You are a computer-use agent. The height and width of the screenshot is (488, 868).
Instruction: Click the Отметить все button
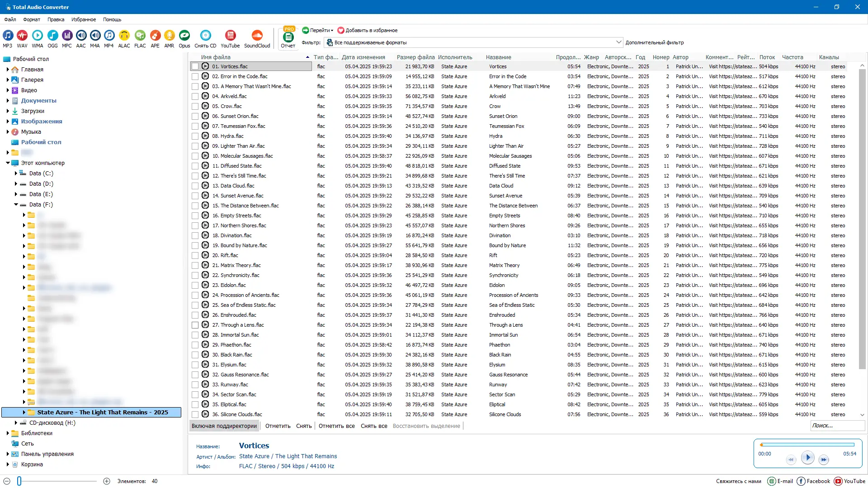pos(336,426)
